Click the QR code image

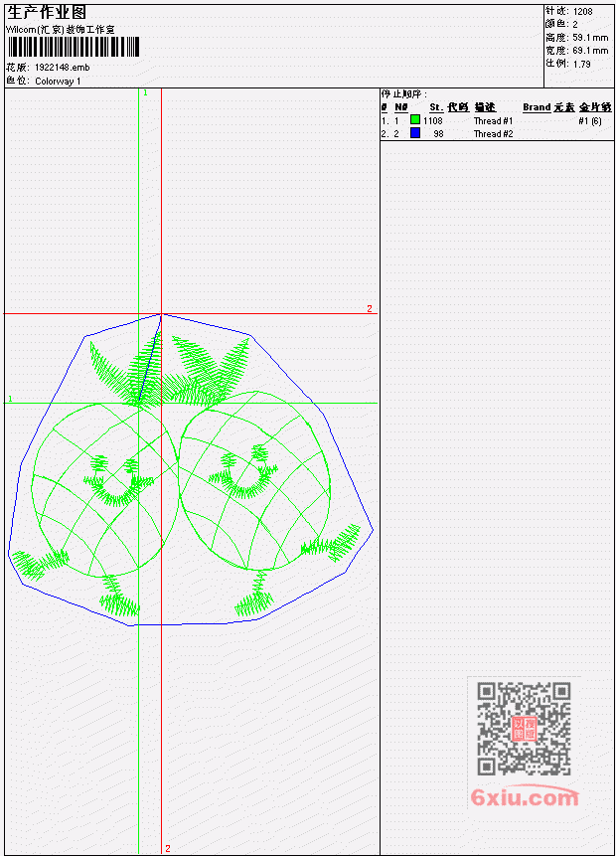pyautogui.click(x=524, y=729)
